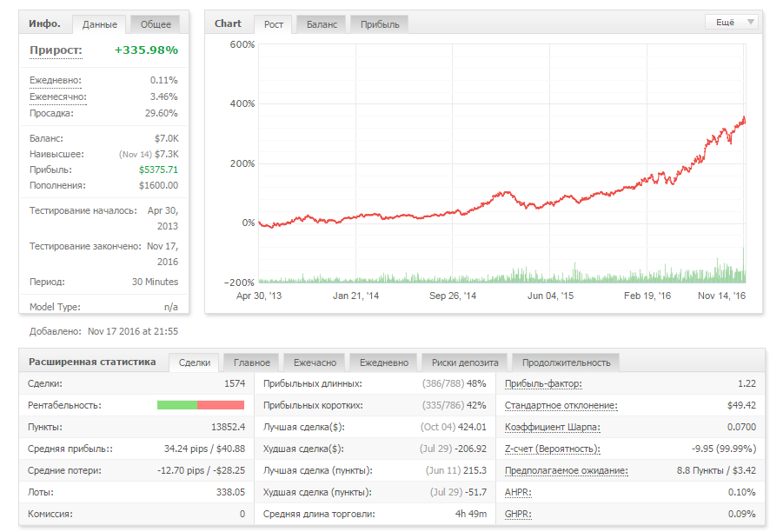This screenshot has height=532, width=770.
Task: Click the Ежедневно growth label
Action: [55, 80]
